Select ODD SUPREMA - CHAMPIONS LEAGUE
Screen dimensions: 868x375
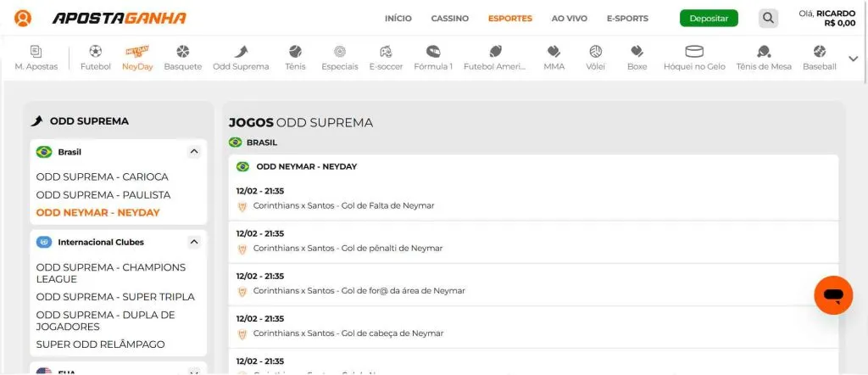pyautogui.click(x=111, y=273)
